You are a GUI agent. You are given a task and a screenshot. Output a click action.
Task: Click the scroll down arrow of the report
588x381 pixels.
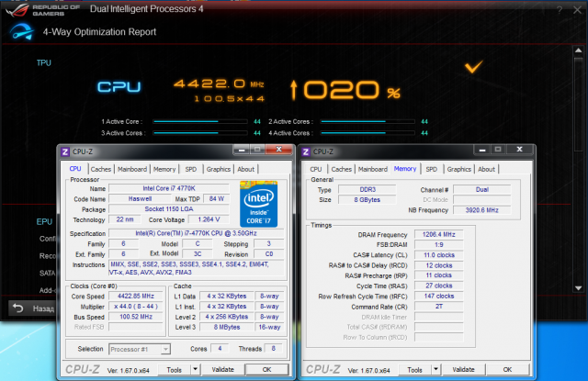pos(578,288)
